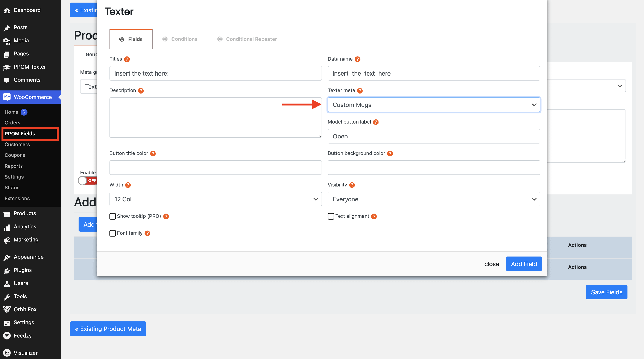Click the Add Field button
The width and height of the screenshot is (644, 359).
(x=524, y=264)
